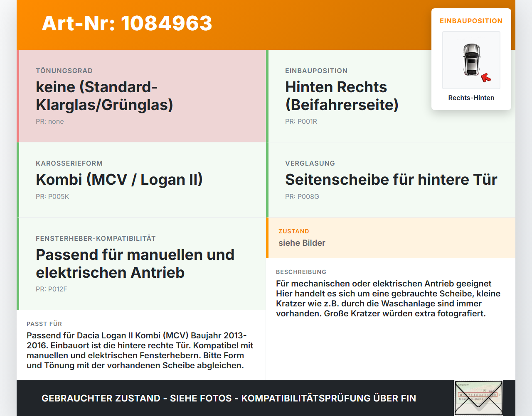Viewport: 532px width, 416px height.
Task: Click the code "PR: P008G"
Action: tap(302, 196)
